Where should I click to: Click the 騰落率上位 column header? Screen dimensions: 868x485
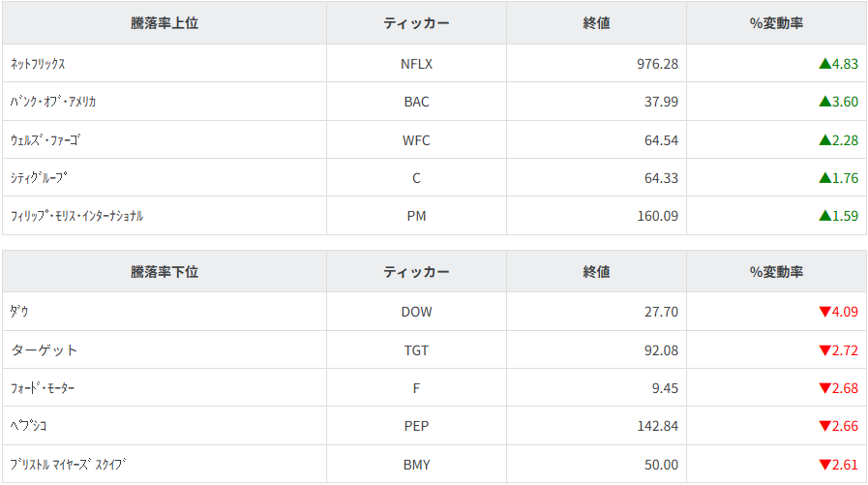click(165, 23)
